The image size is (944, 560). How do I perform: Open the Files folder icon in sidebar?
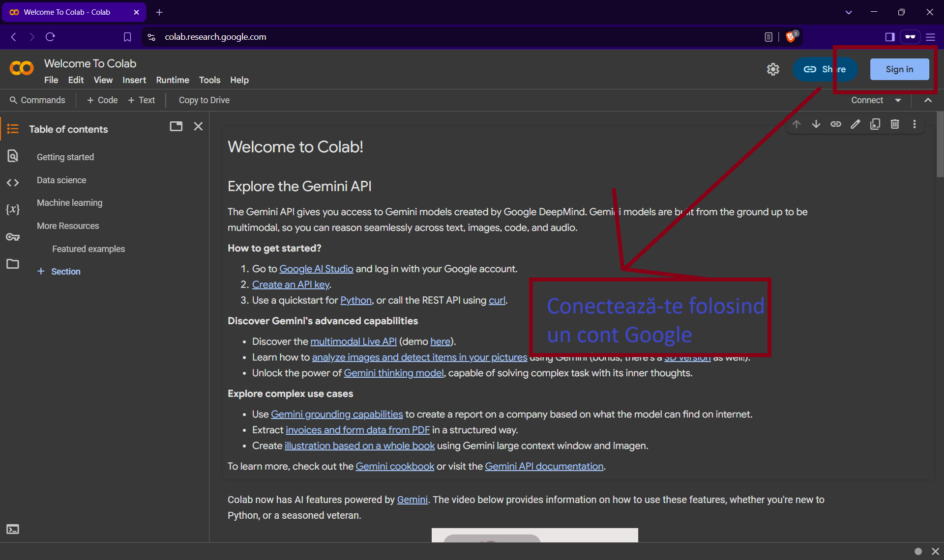click(13, 264)
